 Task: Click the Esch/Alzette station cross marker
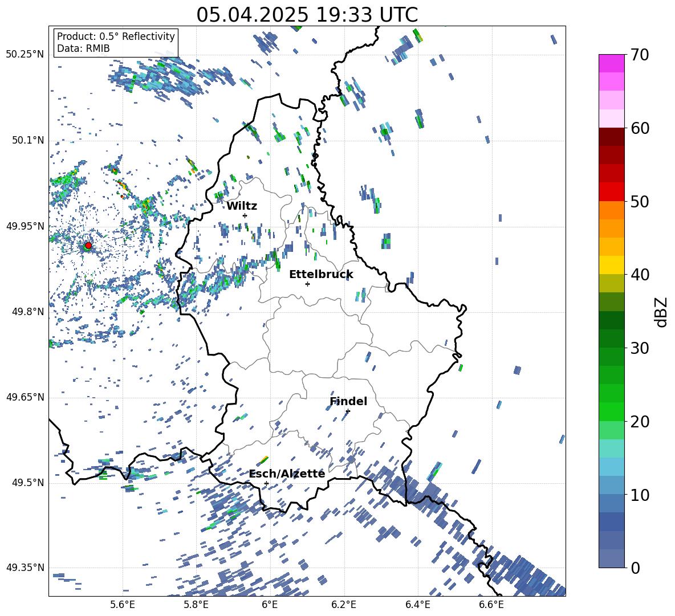pyautogui.click(x=266, y=483)
